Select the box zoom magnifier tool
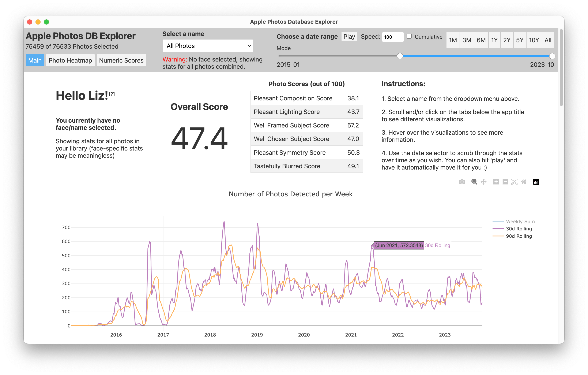 point(474,182)
